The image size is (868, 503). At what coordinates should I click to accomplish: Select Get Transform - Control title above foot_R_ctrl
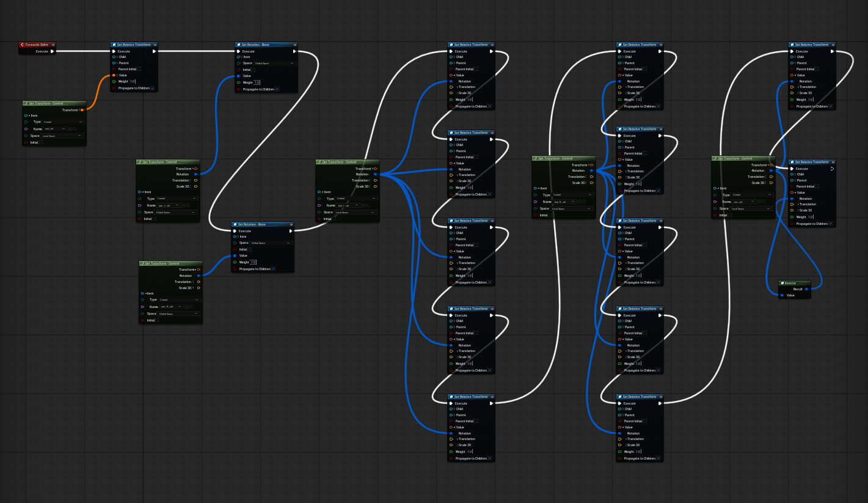point(556,158)
